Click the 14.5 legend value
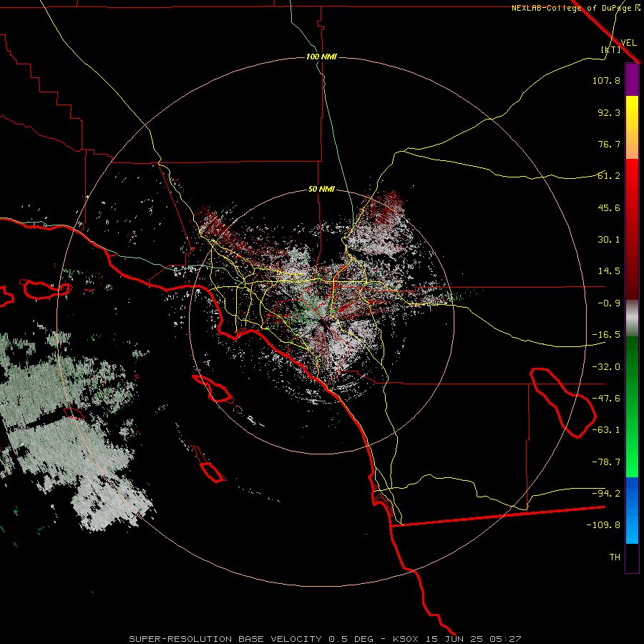 [x=609, y=271]
